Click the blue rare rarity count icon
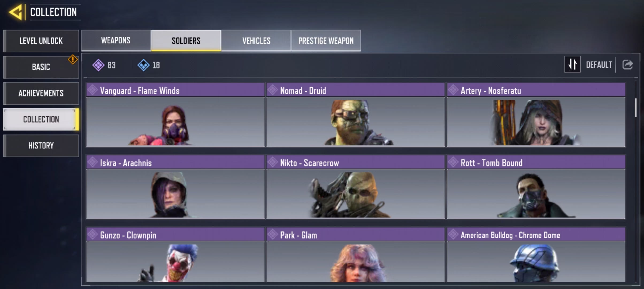Screen dimensions: 644x289 coord(143,65)
